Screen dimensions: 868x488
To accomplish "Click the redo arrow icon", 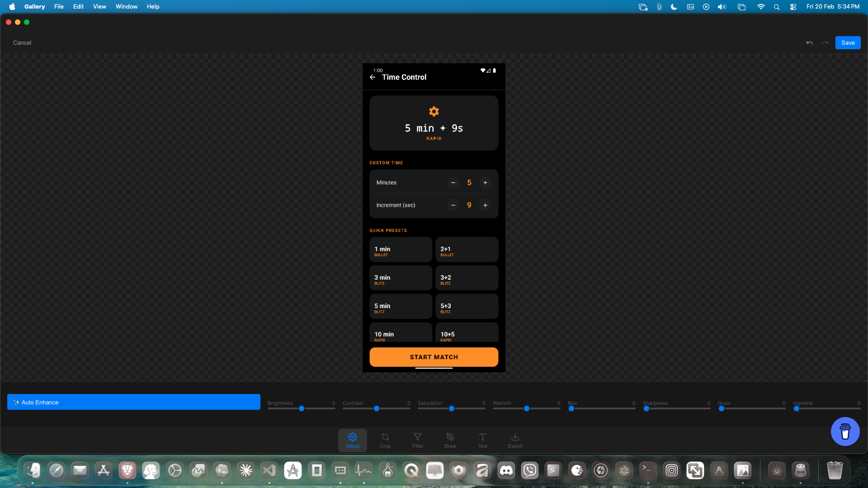I will tap(825, 43).
